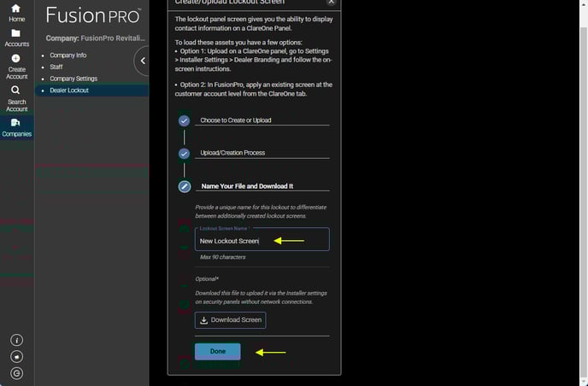Click Download Screen button
The image size is (588, 386).
(230, 320)
